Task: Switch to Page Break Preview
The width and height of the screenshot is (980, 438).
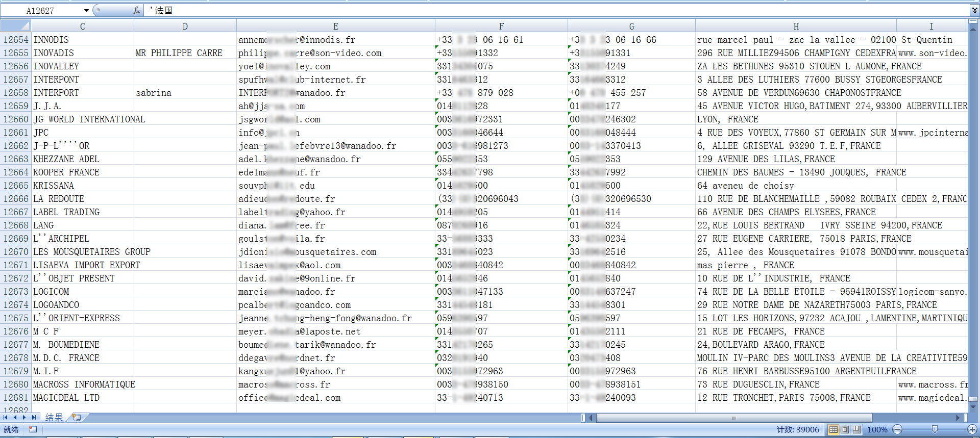Action: (x=856, y=429)
